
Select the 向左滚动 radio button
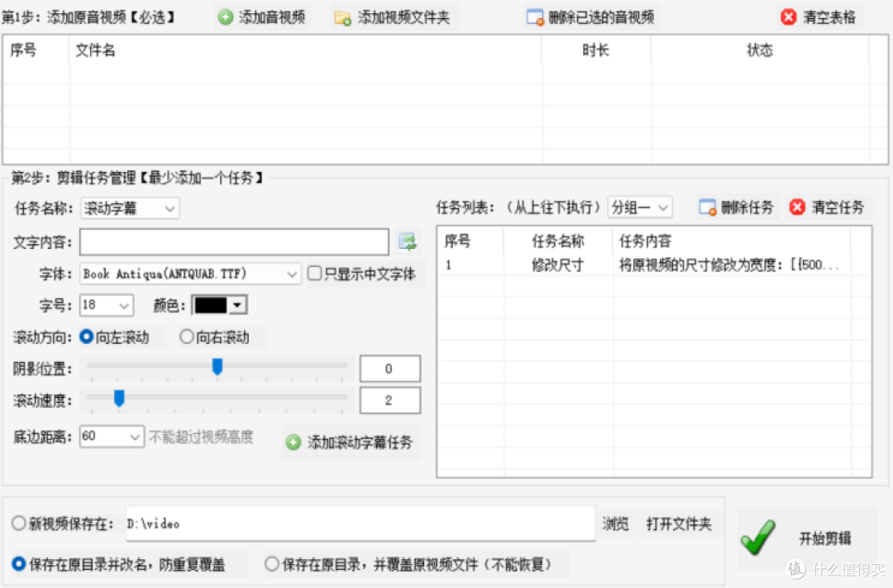tap(87, 337)
